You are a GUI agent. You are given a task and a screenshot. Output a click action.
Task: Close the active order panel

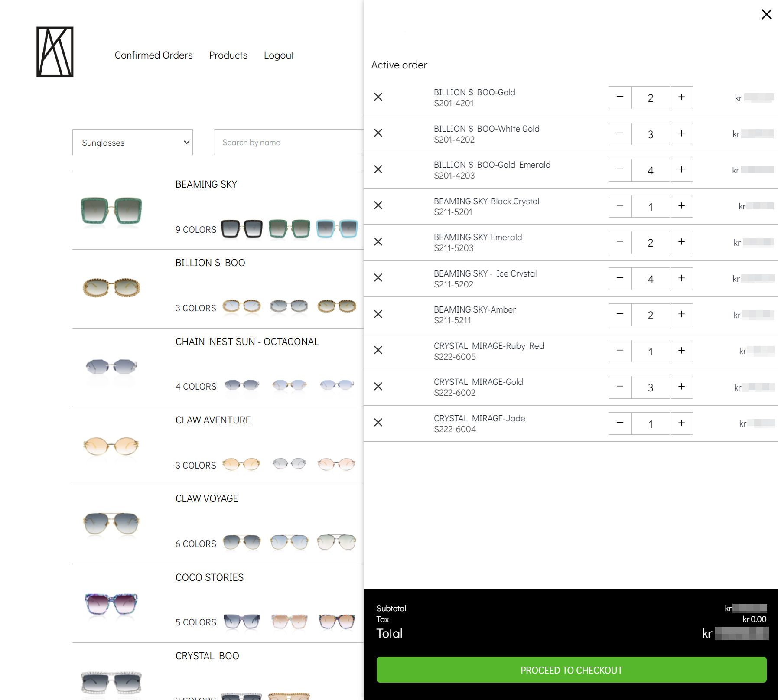[x=766, y=14]
